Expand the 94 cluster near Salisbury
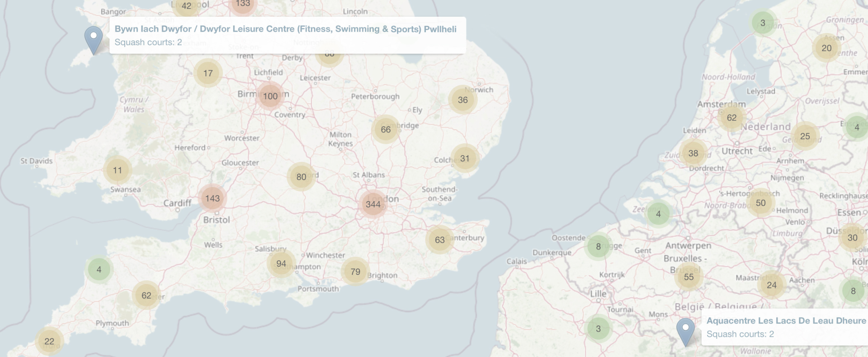Viewport: 868px width, 357px height. (x=281, y=264)
